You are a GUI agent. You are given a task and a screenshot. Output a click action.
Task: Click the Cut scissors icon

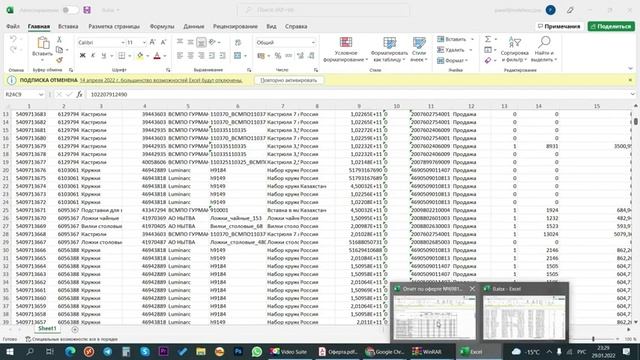(x=59, y=40)
